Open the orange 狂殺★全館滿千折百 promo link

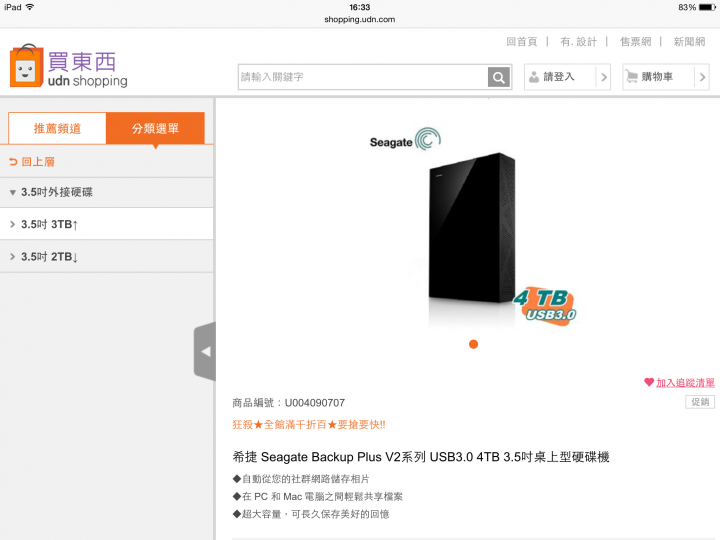[309, 424]
